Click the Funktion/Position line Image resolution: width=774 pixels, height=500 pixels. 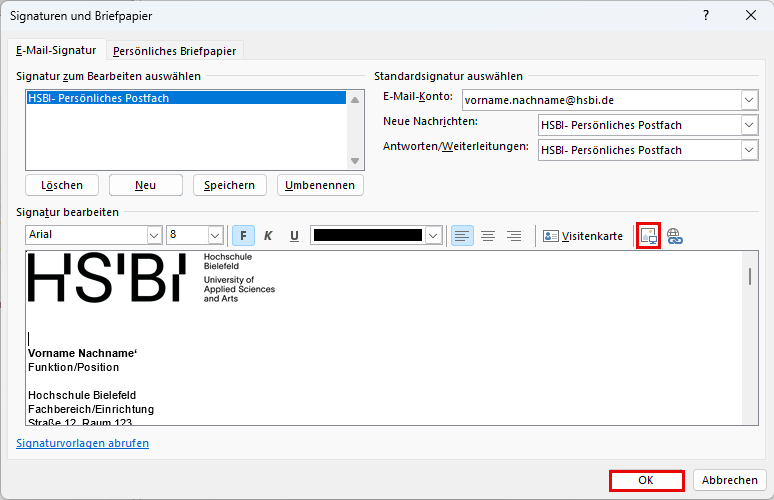74,367
